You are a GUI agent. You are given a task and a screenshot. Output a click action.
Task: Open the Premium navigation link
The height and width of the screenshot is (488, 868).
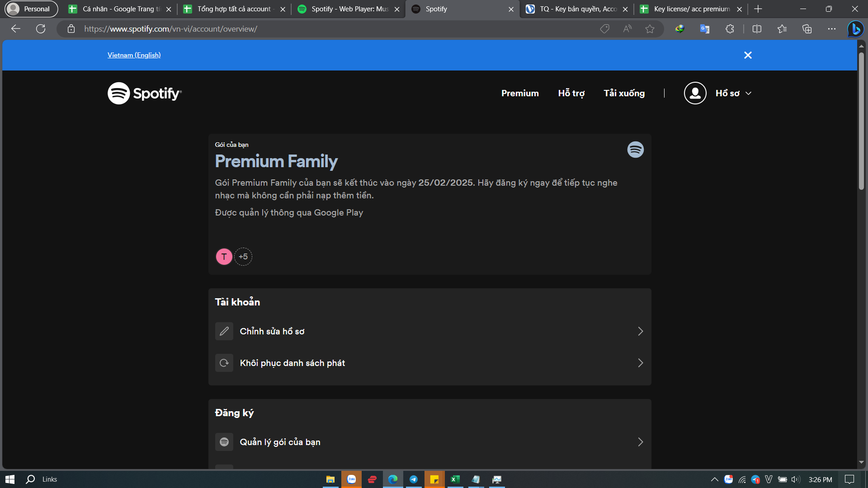520,93
